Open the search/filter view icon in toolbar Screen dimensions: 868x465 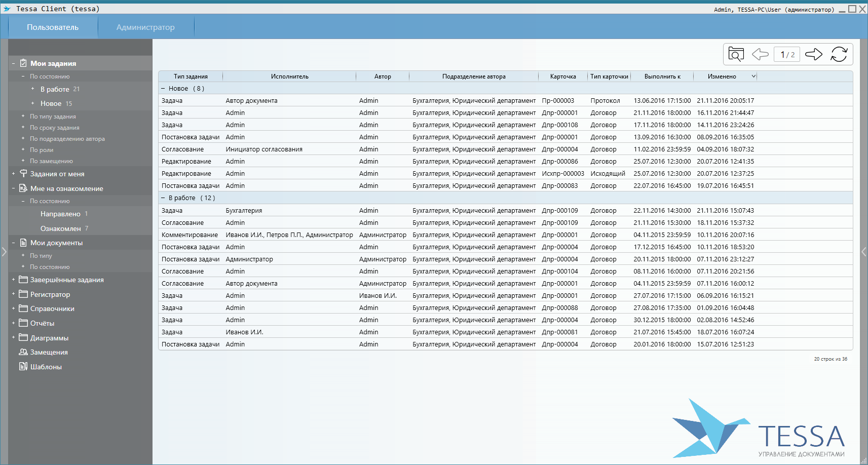point(736,54)
